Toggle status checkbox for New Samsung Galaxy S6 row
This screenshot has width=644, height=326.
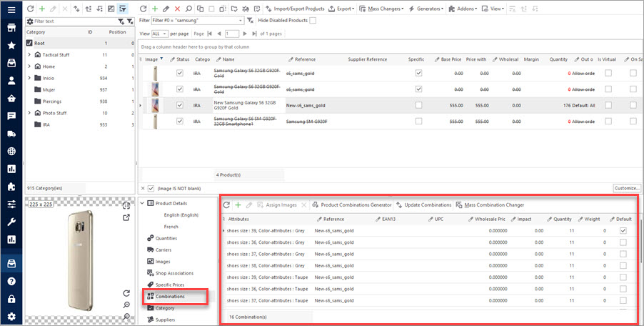click(179, 105)
